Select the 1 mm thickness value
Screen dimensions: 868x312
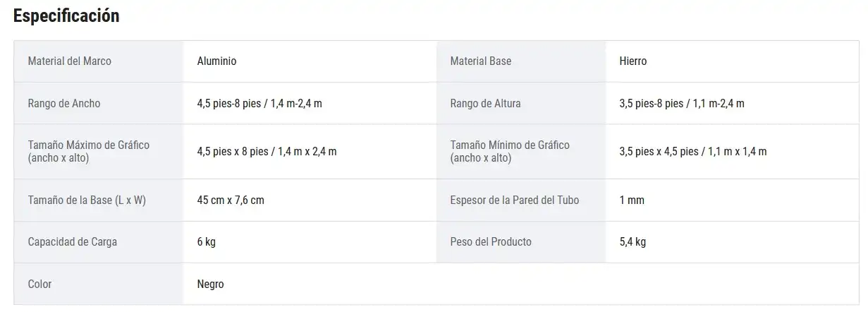(632, 200)
